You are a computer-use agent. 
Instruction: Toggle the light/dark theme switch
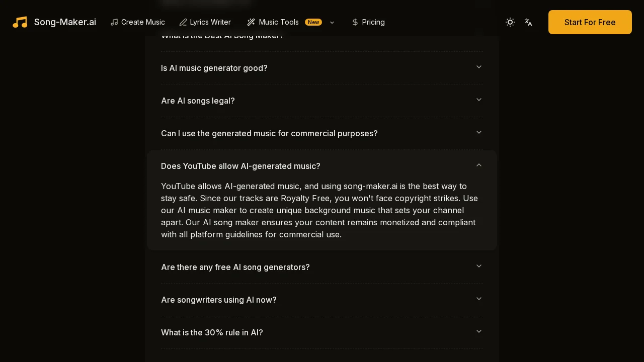click(510, 22)
